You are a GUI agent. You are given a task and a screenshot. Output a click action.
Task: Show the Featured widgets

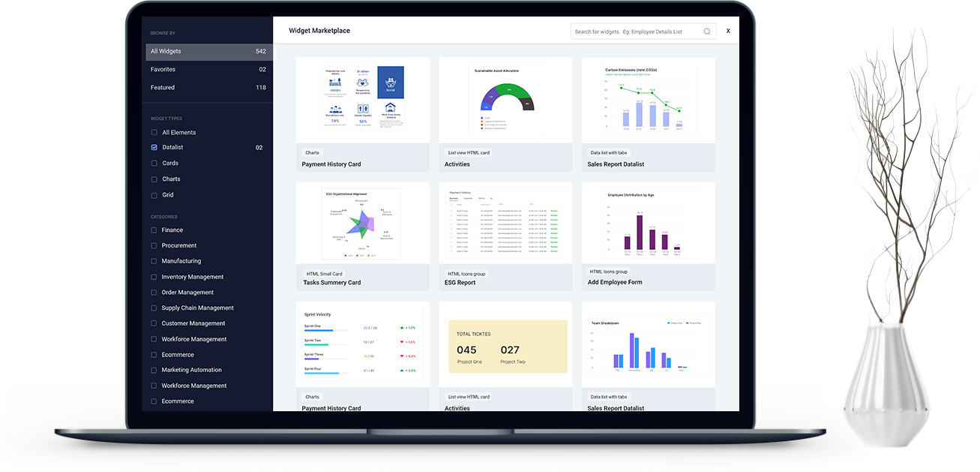208,88
